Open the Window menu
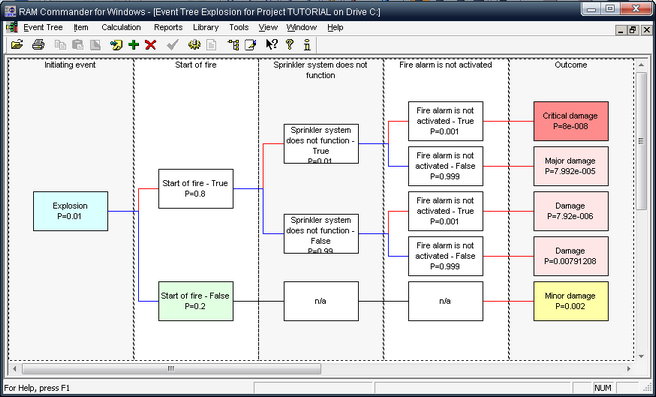Screen dimensions: 656x397 point(301,28)
